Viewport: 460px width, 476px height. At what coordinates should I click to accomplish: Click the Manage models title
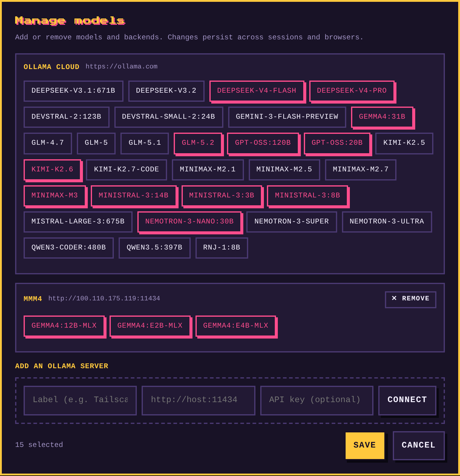click(70, 21)
